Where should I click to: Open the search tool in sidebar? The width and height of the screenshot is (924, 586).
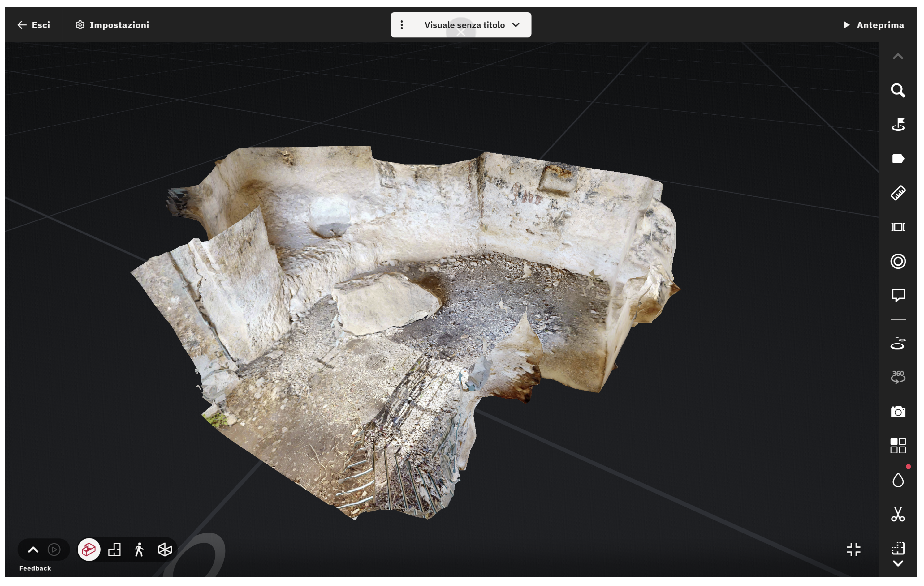897,91
